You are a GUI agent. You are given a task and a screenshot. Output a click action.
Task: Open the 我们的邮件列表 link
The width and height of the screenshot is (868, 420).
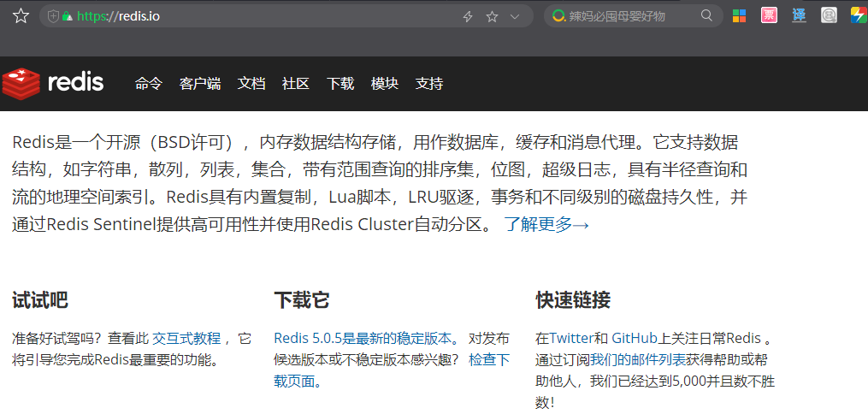(638, 359)
